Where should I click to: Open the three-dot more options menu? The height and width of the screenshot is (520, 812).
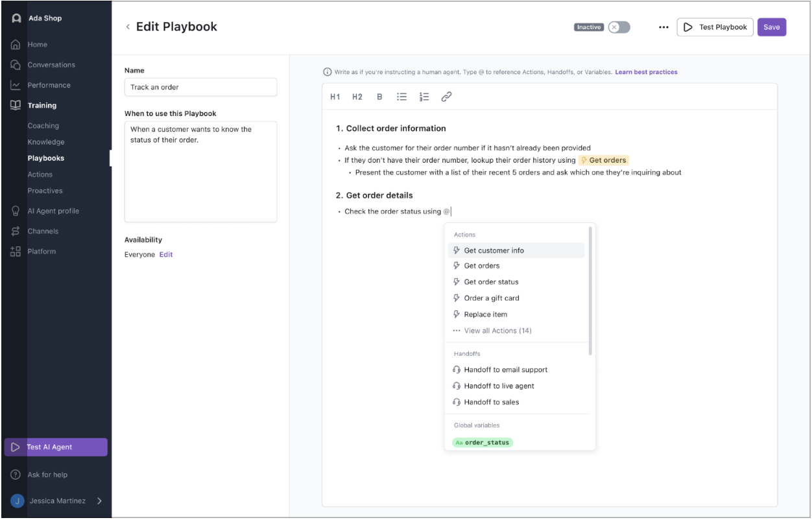[x=663, y=27]
